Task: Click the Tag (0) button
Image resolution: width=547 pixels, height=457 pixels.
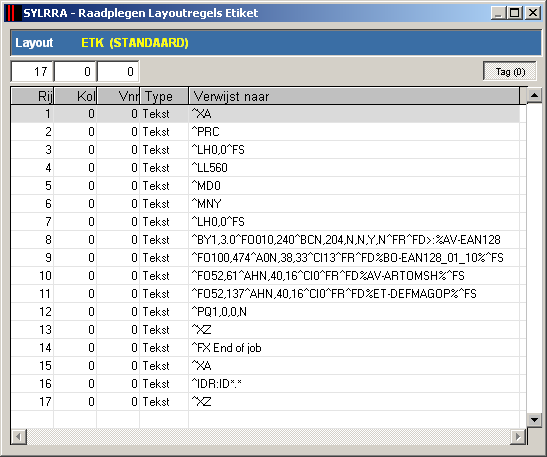Action: coord(510,72)
